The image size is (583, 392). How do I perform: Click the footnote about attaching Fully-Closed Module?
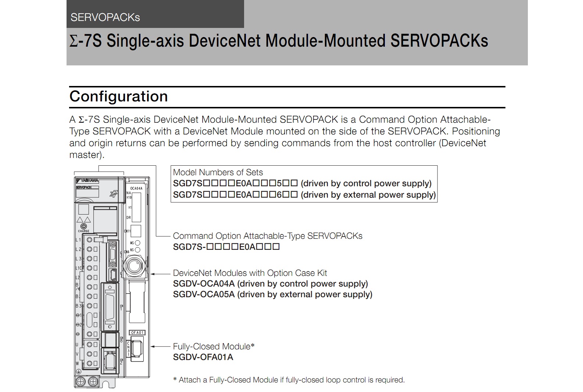289,380
